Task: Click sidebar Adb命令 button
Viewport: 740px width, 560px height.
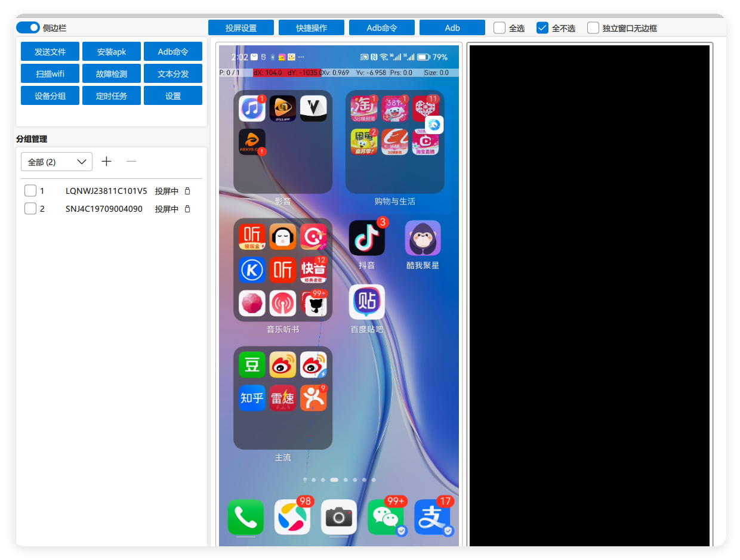Action: tap(173, 51)
